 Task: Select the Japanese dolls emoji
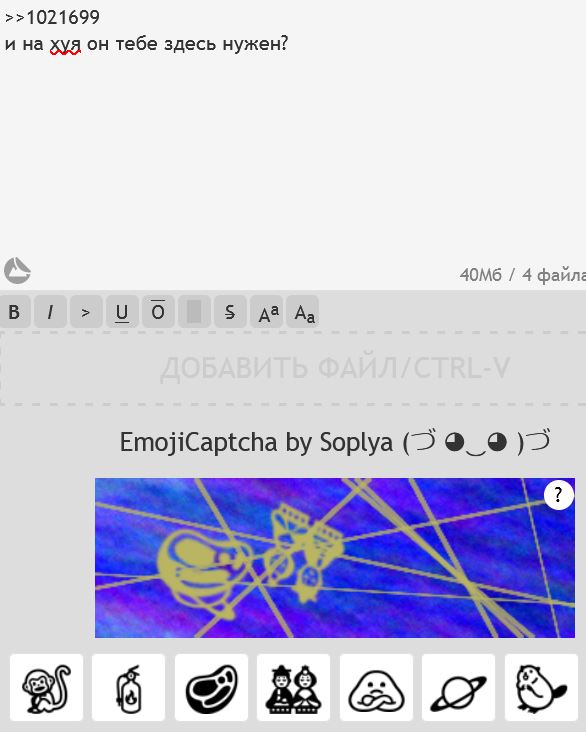(x=293, y=688)
